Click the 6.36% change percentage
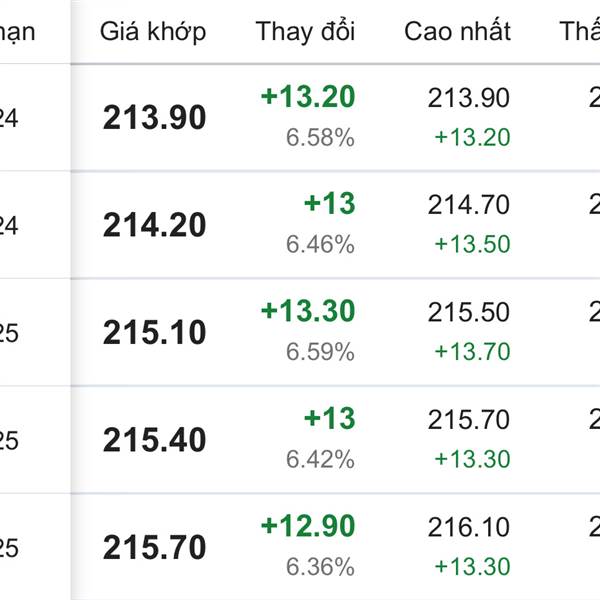Image resolution: width=600 pixels, height=600 pixels. 320,567
